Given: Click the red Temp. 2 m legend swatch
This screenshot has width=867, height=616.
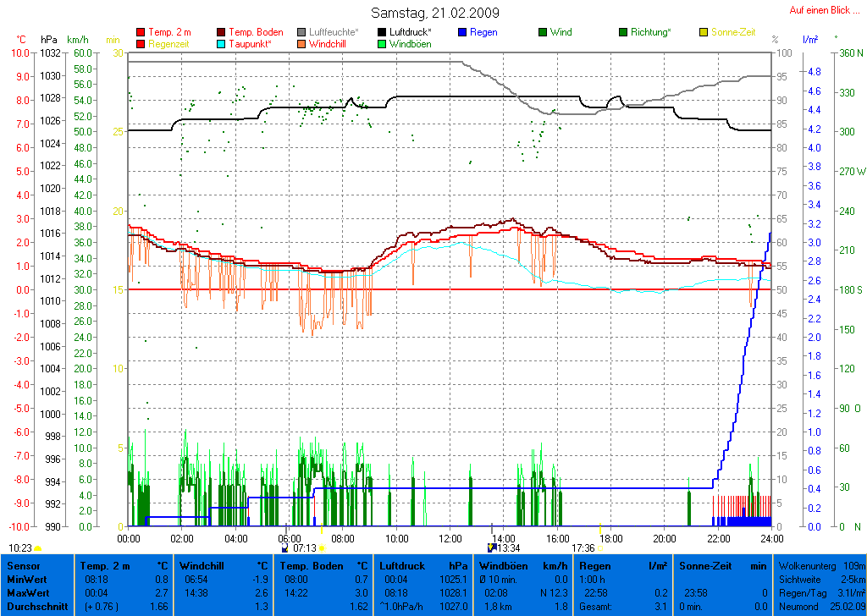Looking at the screenshot, I should tap(141, 32).
